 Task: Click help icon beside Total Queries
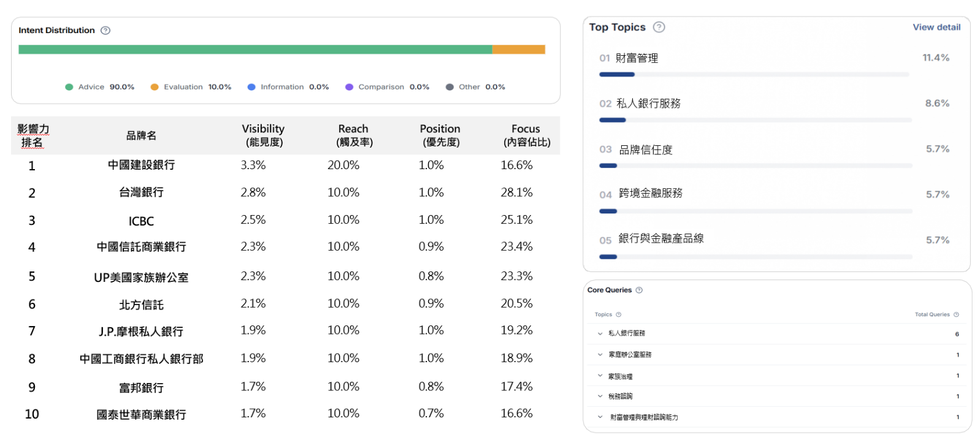click(x=956, y=315)
